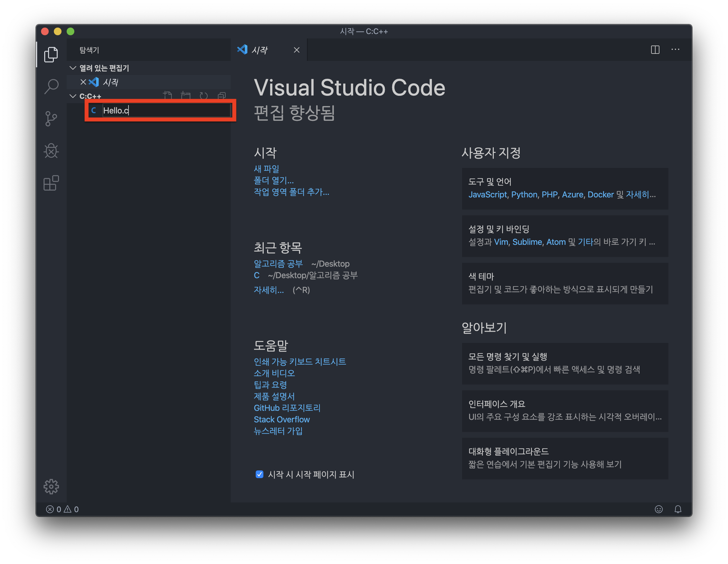The image size is (728, 564).
Task: Close the 시작 tab
Action: [296, 50]
